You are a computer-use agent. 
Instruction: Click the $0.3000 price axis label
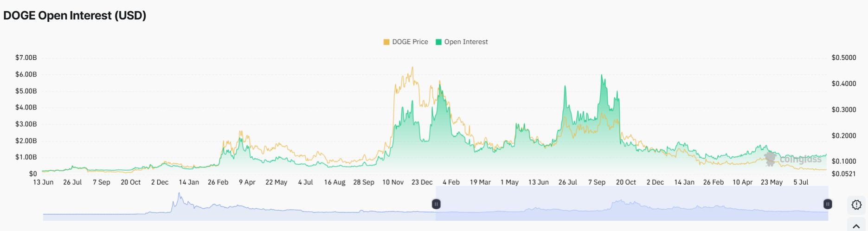click(x=844, y=109)
